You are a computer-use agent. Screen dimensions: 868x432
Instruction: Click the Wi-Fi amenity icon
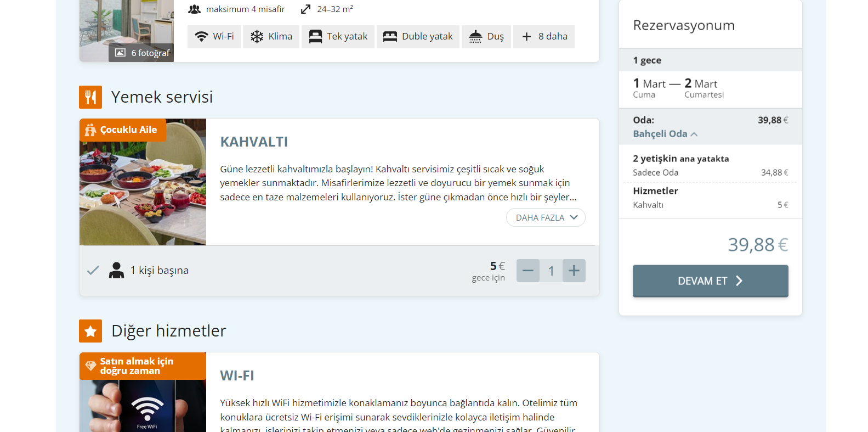[x=201, y=37]
